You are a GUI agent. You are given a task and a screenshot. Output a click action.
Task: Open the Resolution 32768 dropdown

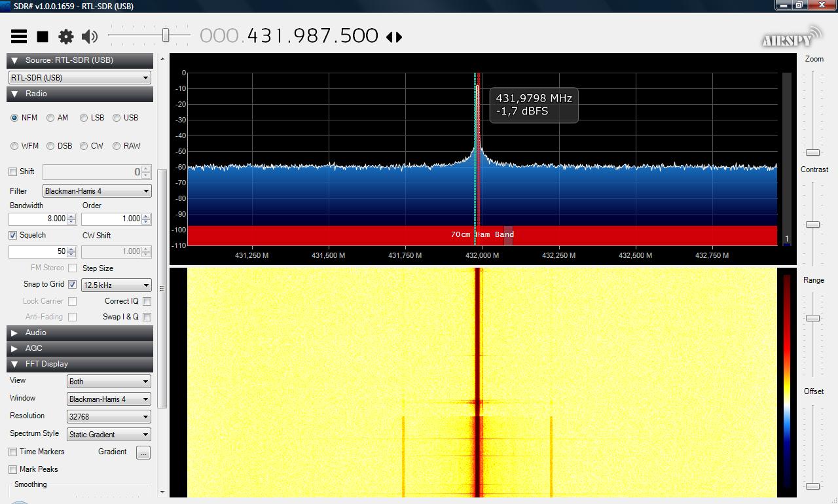(109, 417)
